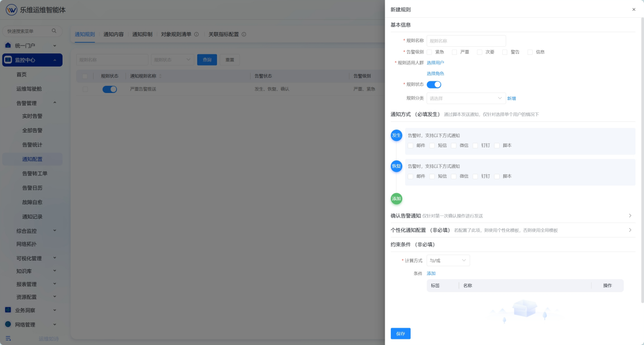
Task: Check 钉钉 under the 发生 notification
Action: 476,145
